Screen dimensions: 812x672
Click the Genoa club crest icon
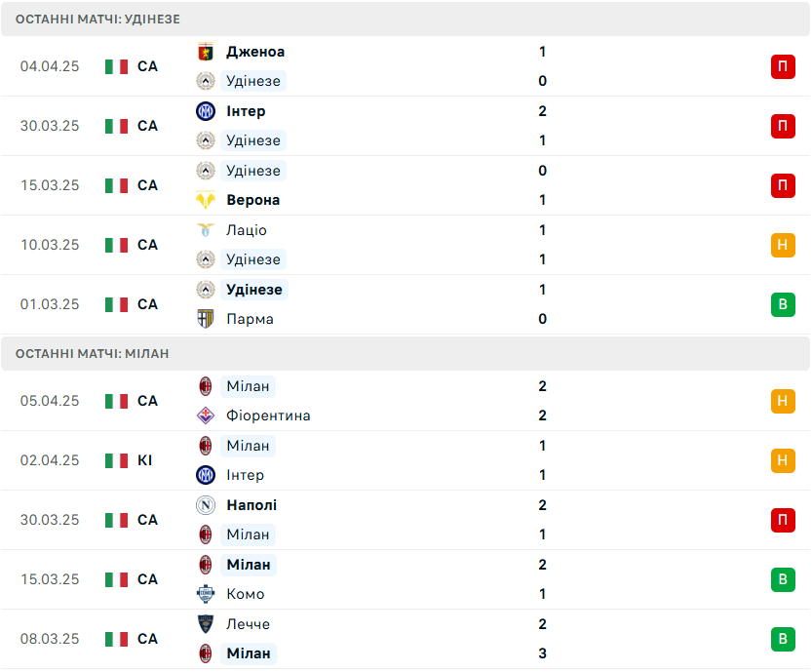[x=206, y=52]
